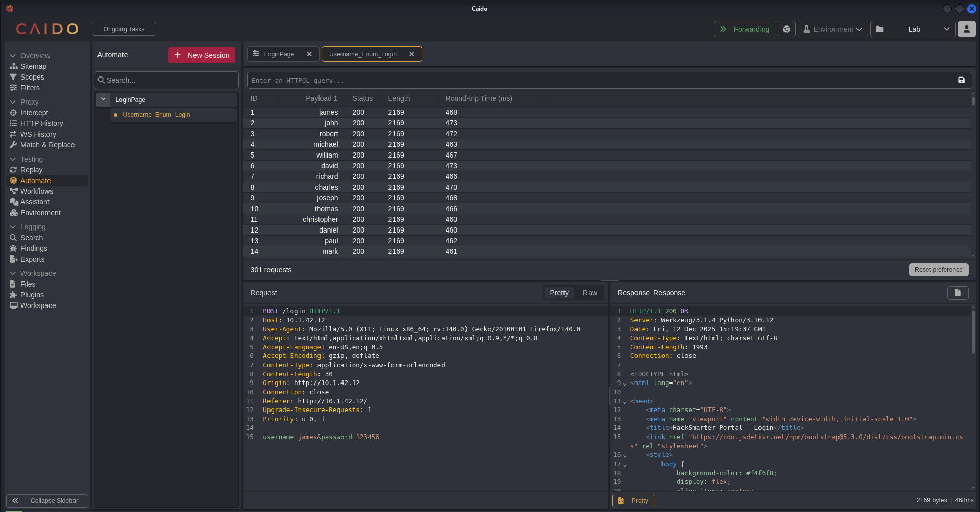
Task: Click the Match & Replace wrench icon
Action: pyautogui.click(x=14, y=145)
